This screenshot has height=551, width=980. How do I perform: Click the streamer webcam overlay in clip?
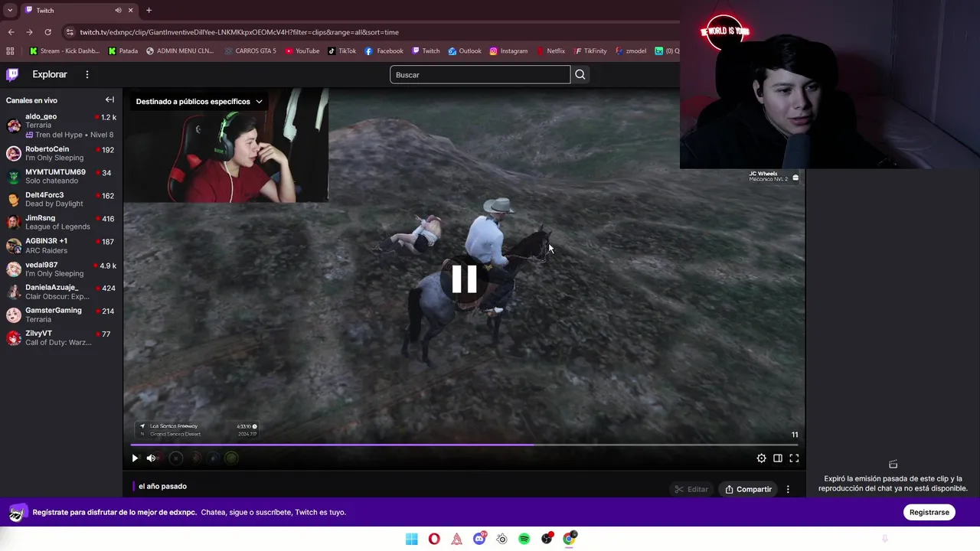(226, 145)
